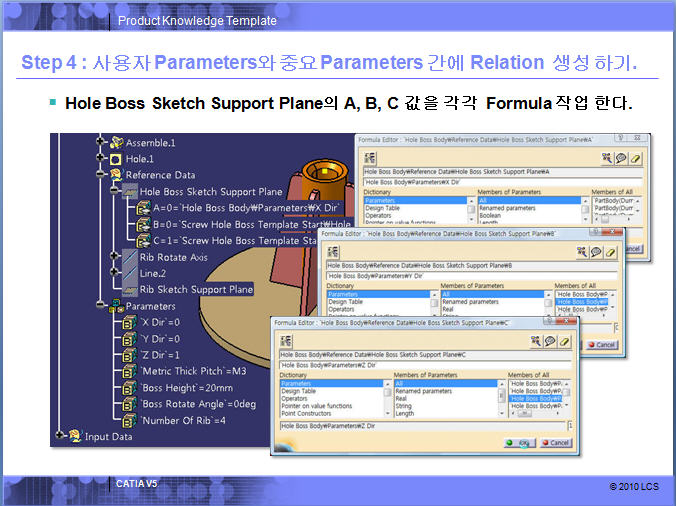Click the Hole.1 feature icon
The height and width of the screenshot is (506, 676).
117,158
